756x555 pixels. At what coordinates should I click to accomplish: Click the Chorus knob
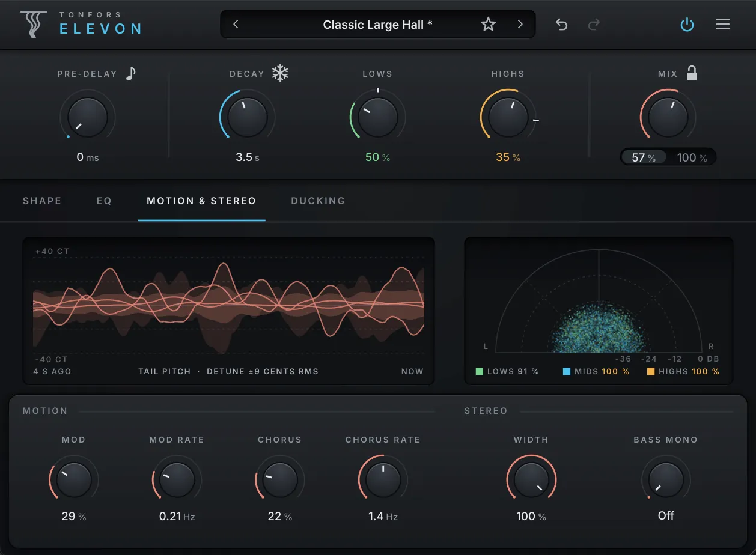click(280, 479)
